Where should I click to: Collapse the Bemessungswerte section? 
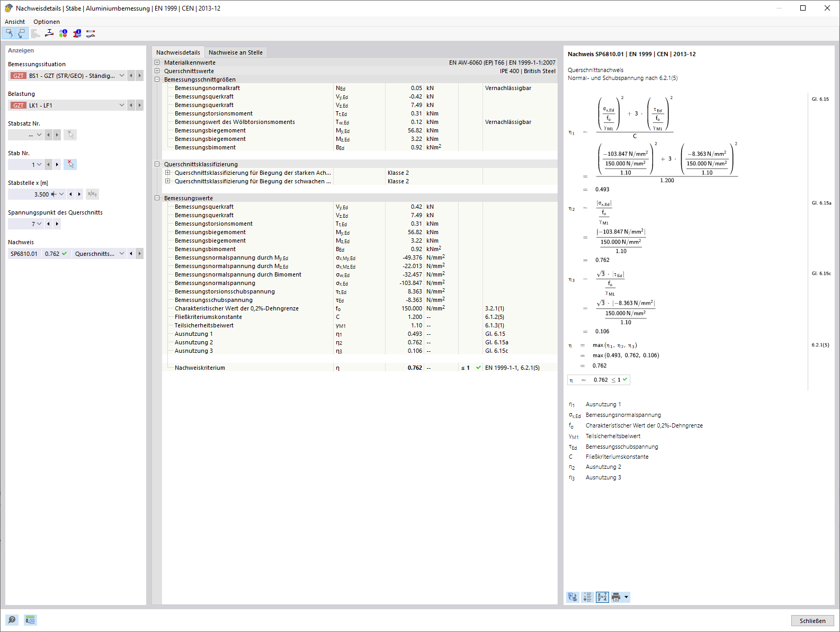tap(157, 198)
